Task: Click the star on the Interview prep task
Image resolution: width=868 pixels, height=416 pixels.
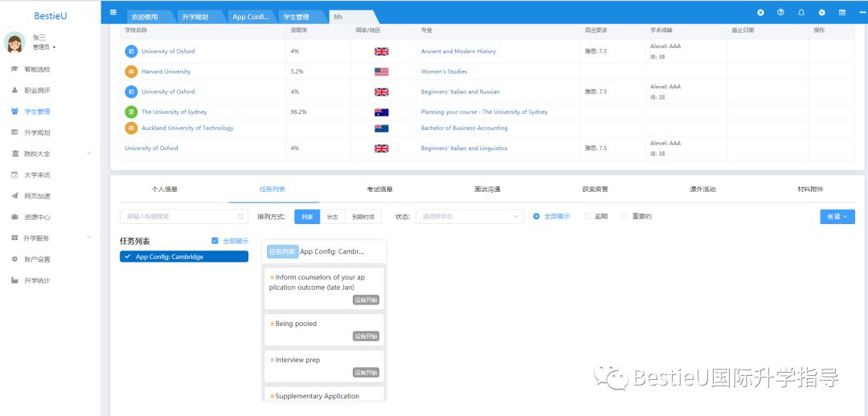Action: click(x=272, y=360)
